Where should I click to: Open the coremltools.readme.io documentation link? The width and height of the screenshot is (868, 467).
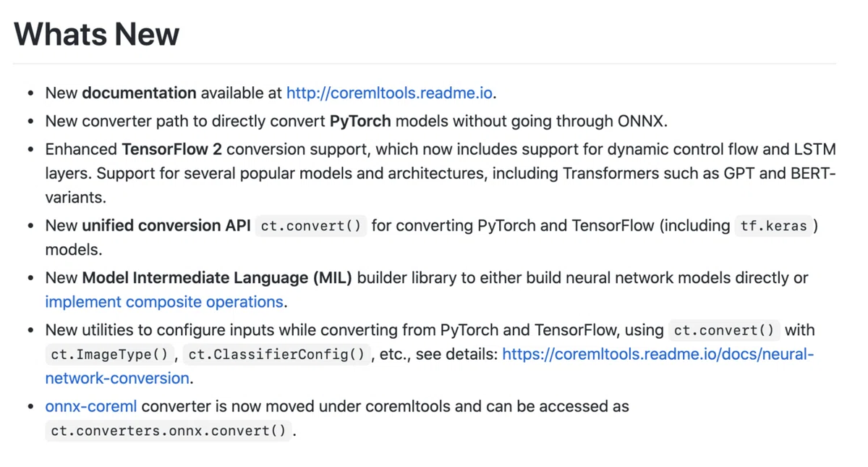point(389,93)
